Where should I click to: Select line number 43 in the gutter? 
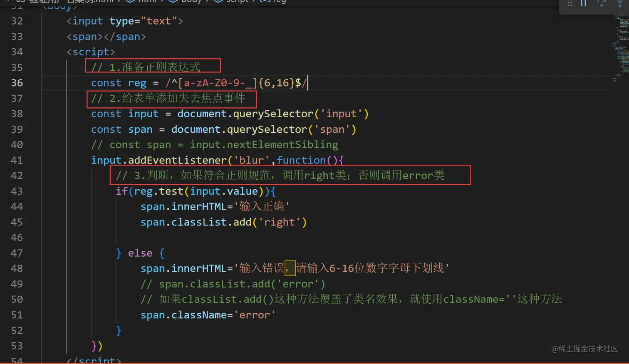pos(17,191)
